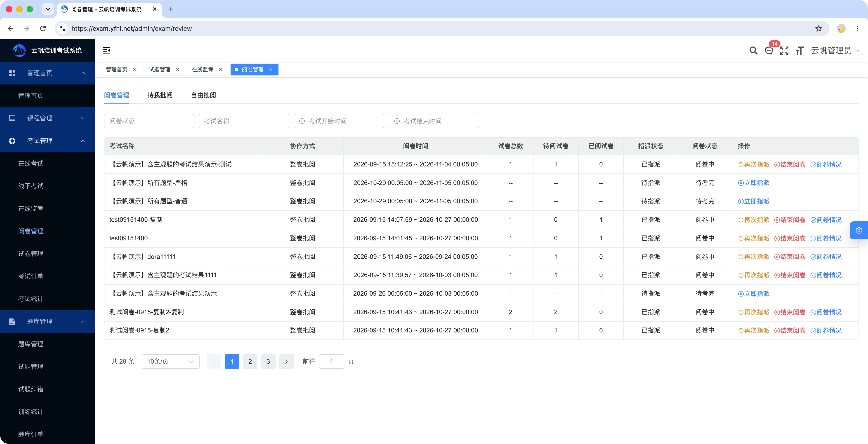Click 再次指派 for 测试阅卷-0915-复制2 row
This screenshot has width=868, height=444.
[x=754, y=331]
